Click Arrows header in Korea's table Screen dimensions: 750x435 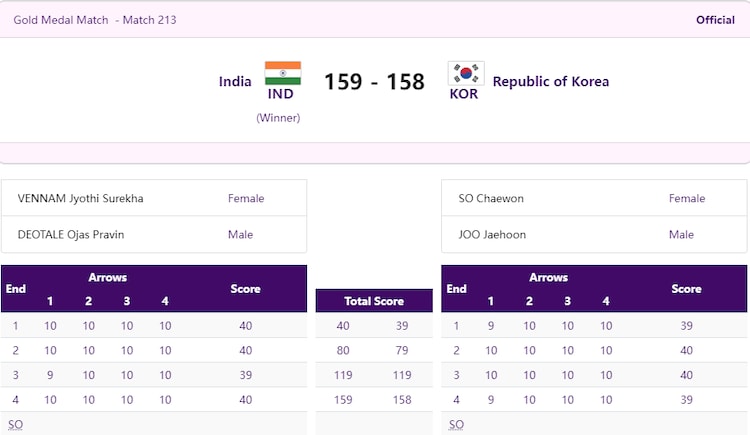548,277
